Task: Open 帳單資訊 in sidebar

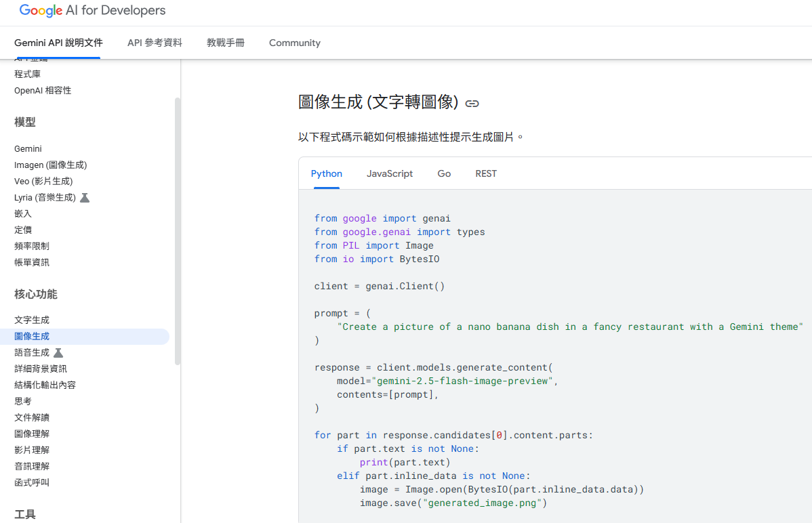Action: click(x=32, y=262)
